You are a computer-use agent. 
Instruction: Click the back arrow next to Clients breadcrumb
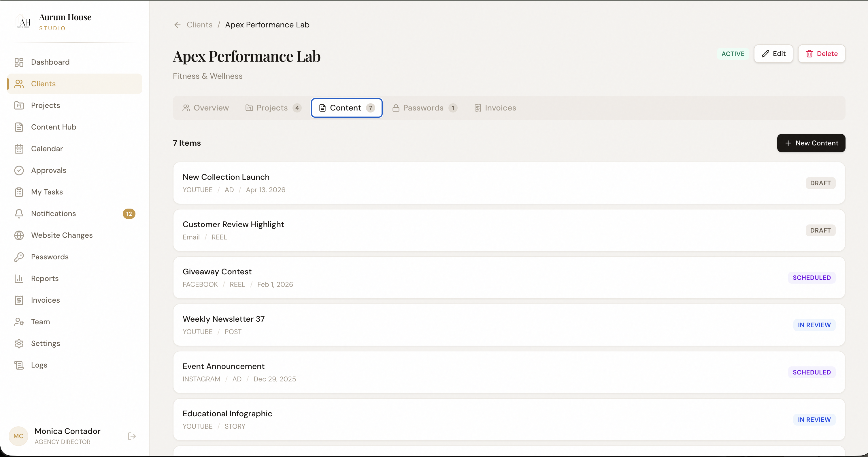(x=177, y=25)
